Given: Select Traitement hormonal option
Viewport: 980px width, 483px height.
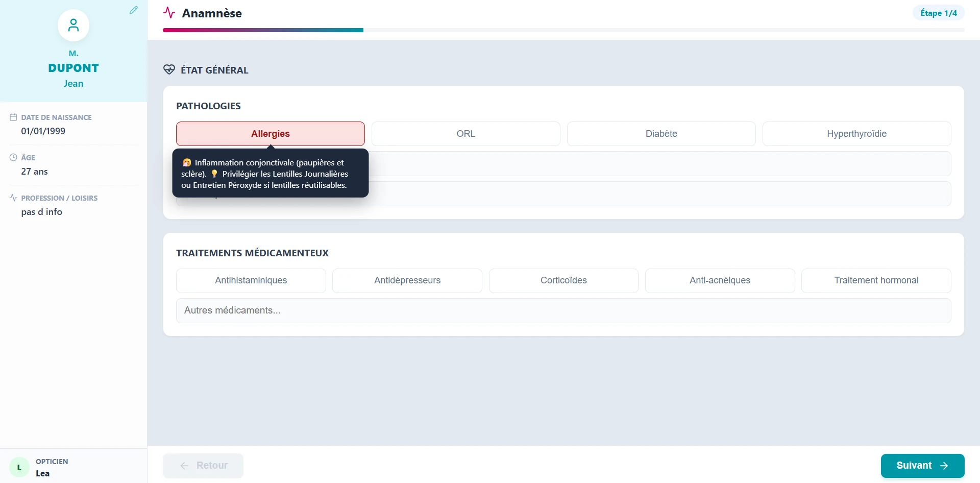Looking at the screenshot, I should pyautogui.click(x=876, y=280).
